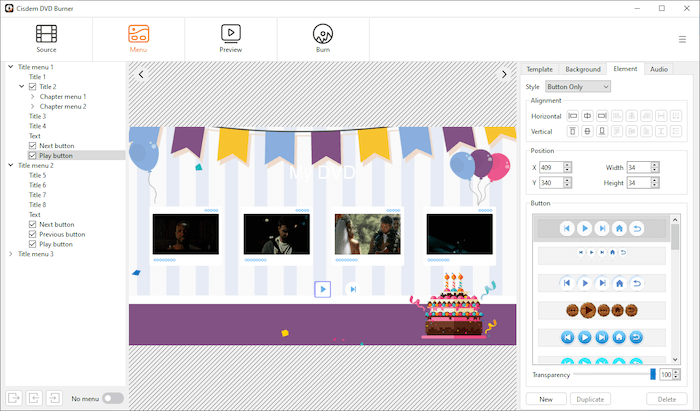Open the Style dropdown
700x411 pixels.
coord(578,87)
